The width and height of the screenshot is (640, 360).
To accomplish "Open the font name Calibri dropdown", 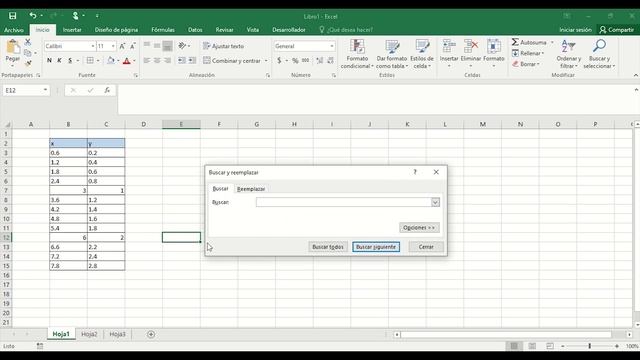I will (x=93, y=46).
